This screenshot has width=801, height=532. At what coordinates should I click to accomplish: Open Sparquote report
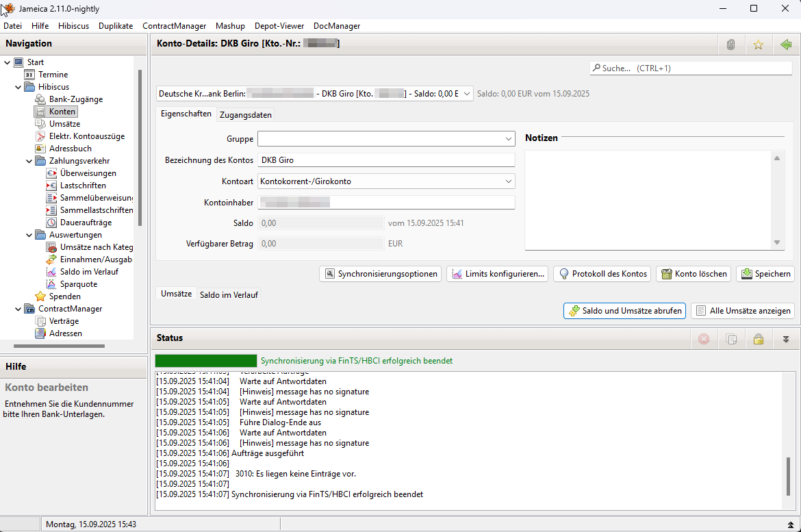78,284
